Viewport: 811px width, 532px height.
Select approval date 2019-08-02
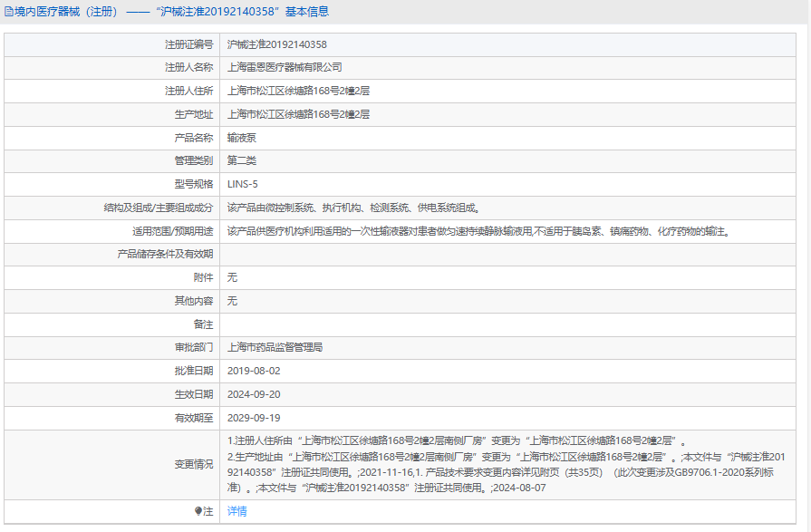254,371
